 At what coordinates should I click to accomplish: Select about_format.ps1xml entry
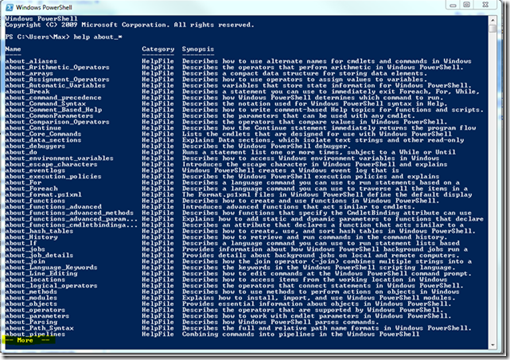(x=43, y=195)
